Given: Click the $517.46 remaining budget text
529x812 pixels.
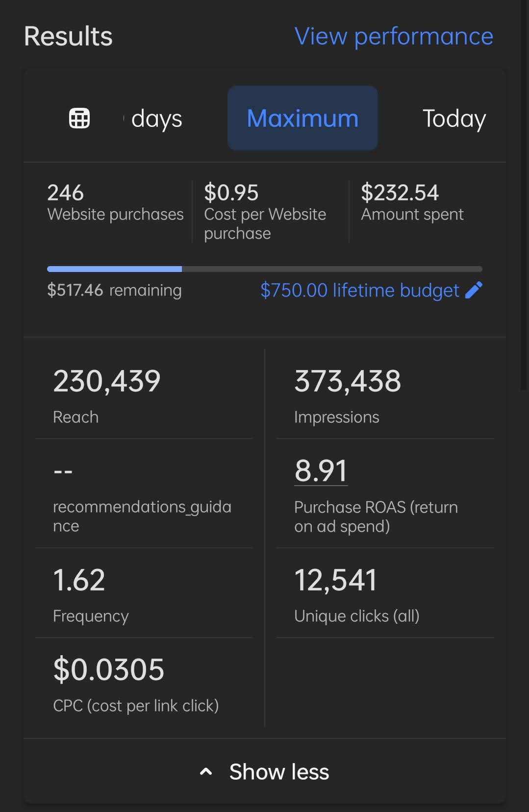Looking at the screenshot, I should [114, 290].
